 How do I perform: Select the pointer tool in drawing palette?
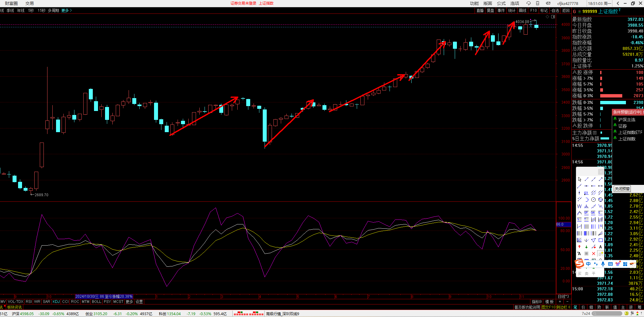[x=579, y=179]
